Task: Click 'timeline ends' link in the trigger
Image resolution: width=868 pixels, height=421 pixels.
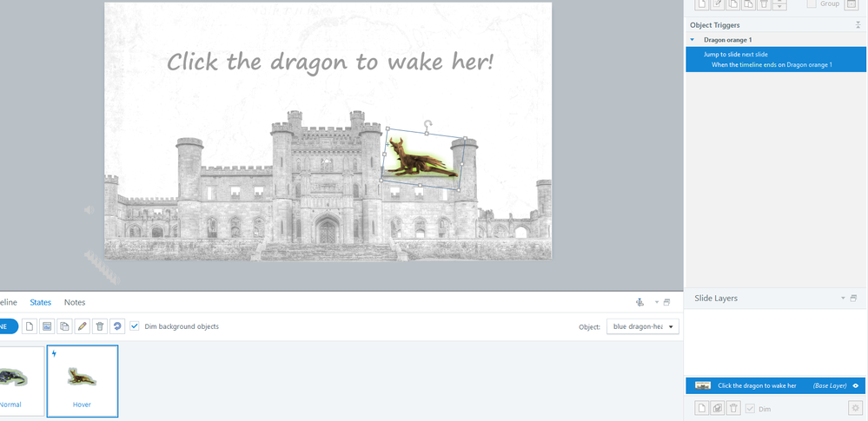Action: pos(758,65)
